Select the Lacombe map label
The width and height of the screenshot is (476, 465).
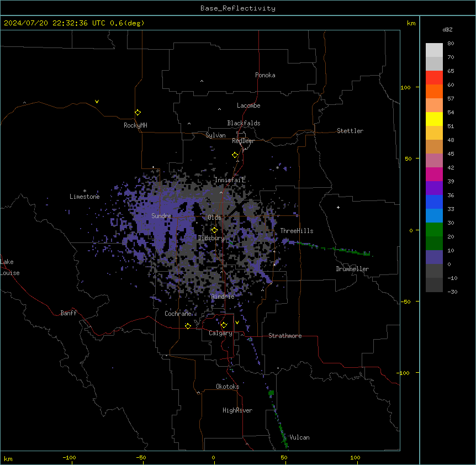pyautogui.click(x=248, y=105)
